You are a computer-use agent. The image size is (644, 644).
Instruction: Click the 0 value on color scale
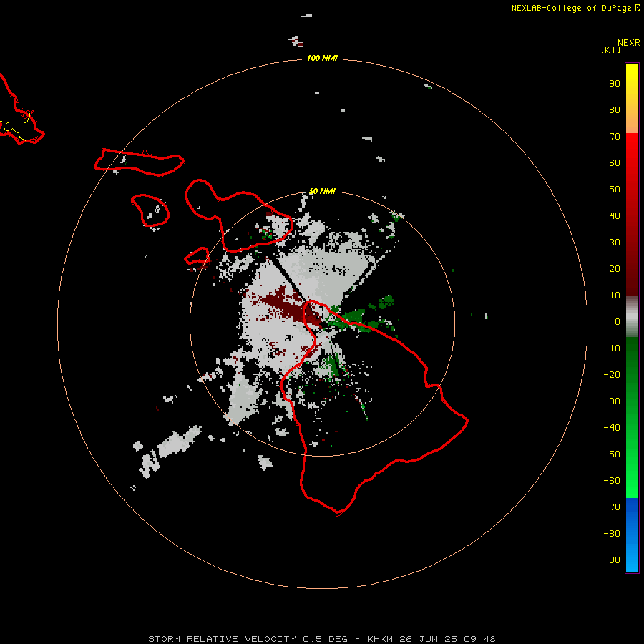click(x=618, y=322)
